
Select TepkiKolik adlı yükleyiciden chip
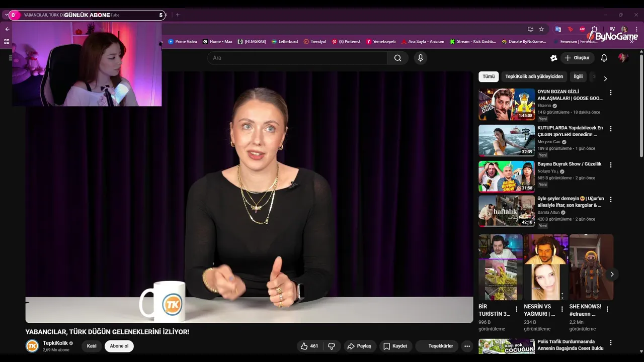pyautogui.click(x=534, y=77)
